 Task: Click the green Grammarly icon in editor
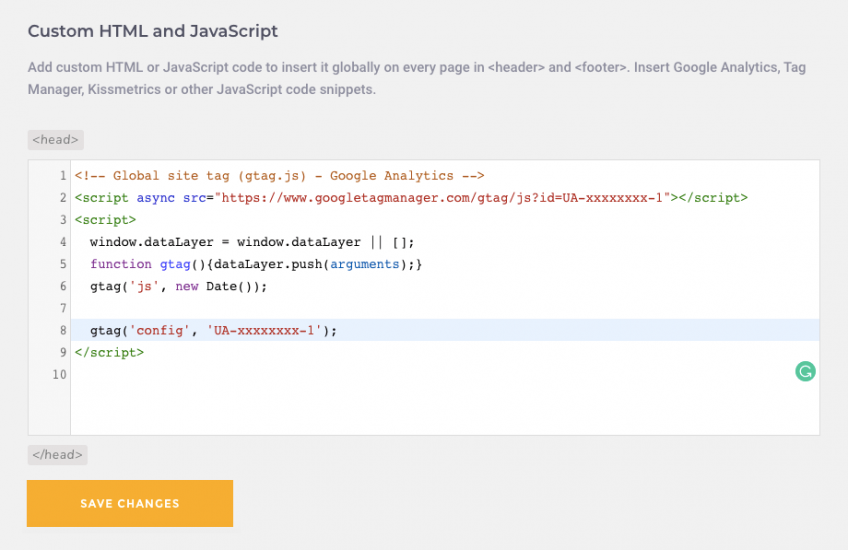[805, 372]
